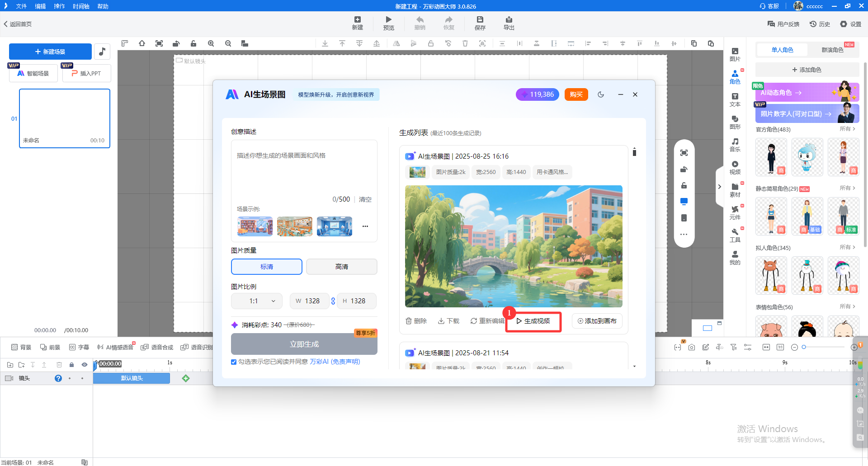Viewport: 868px width, 466px height.
Task: Select the HD image quality option
Action: point(341,267)
